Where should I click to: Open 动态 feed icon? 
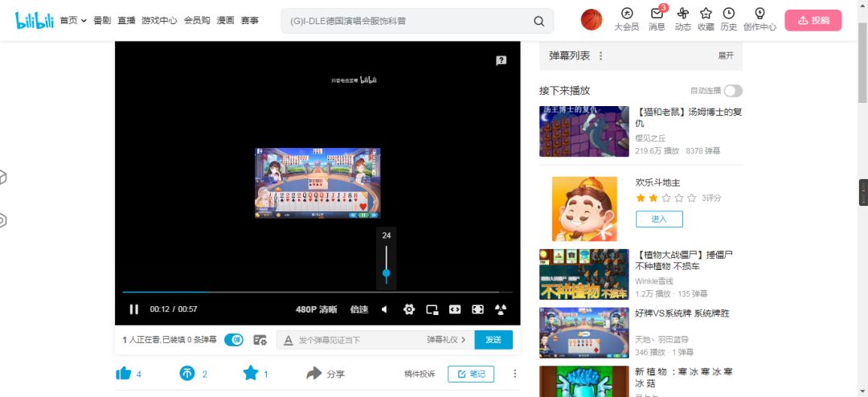(x=682, y=14)
